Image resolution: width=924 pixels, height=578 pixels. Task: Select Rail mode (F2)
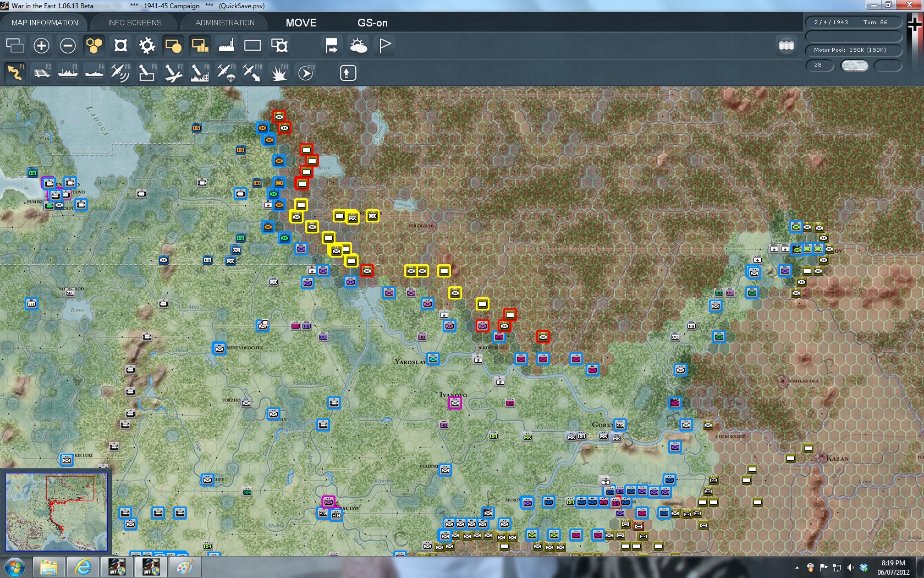41,73
